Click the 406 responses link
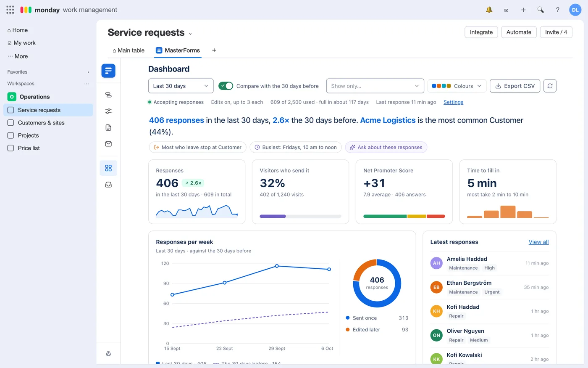The image size is (588, 368). coord(176,120)
